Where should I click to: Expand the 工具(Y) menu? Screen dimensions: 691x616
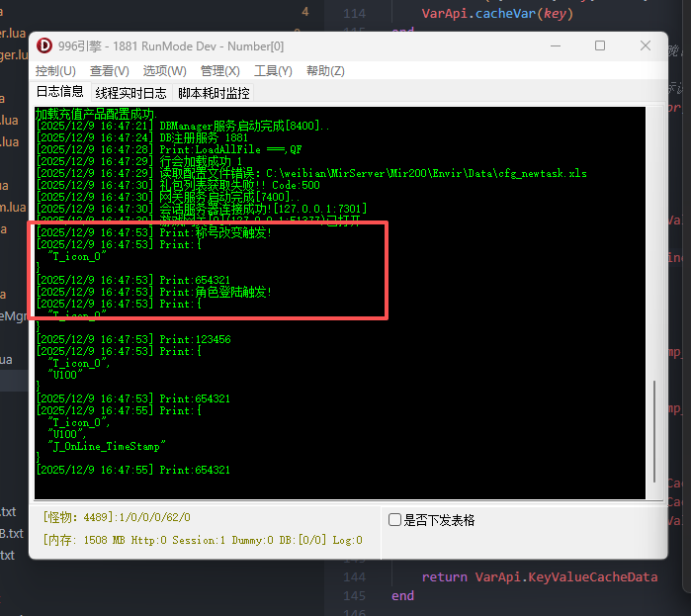pos(273,71)
